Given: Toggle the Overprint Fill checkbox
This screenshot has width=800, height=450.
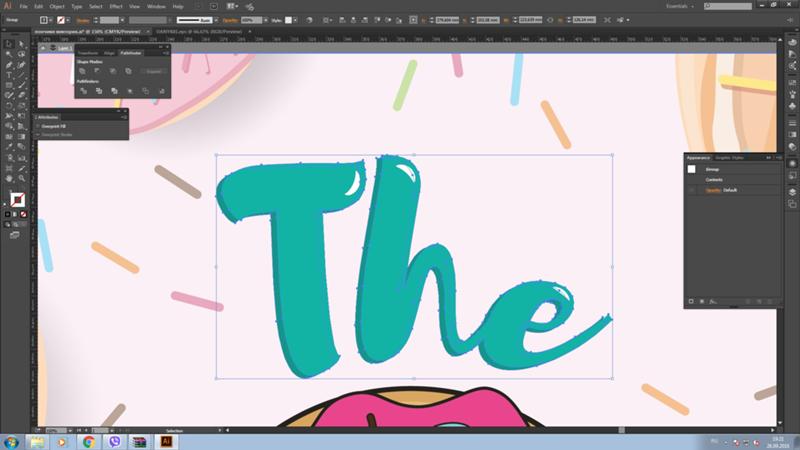Looking at the screenshot, I should [x=38, y=126].
